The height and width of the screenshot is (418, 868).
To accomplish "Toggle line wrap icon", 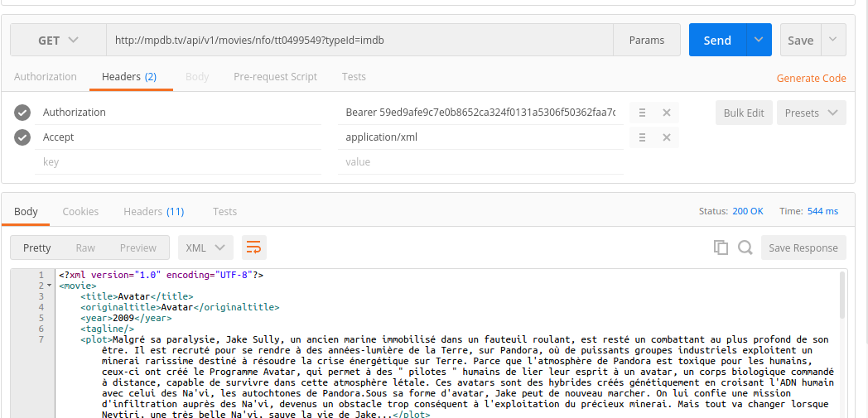I will tap(254, 247).
